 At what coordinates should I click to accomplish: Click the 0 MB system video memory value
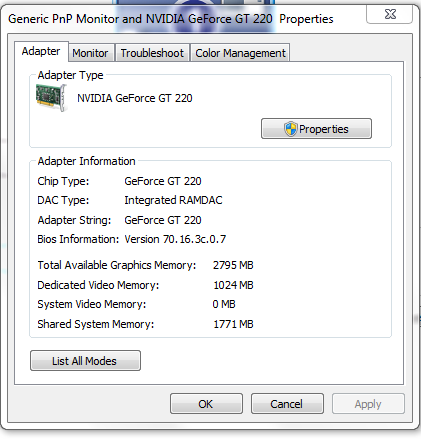[x=224, y=304]
